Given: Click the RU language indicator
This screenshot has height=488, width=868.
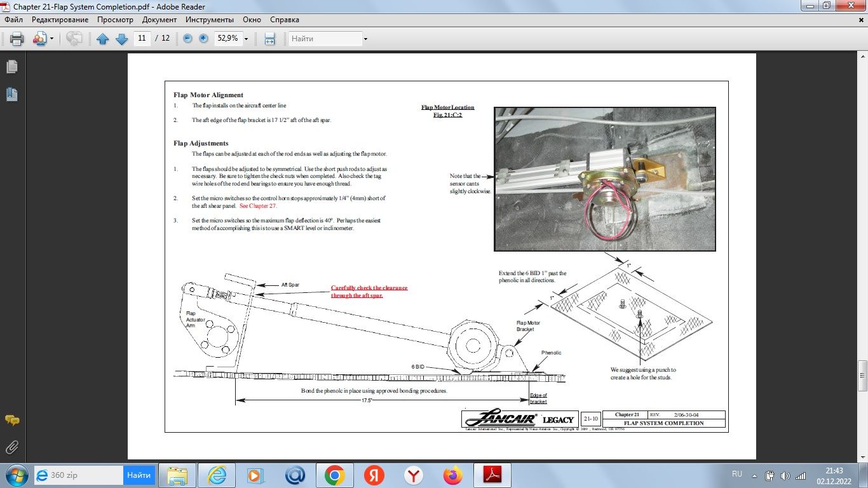Looking at the screenshot, I should tap(737, 474).
